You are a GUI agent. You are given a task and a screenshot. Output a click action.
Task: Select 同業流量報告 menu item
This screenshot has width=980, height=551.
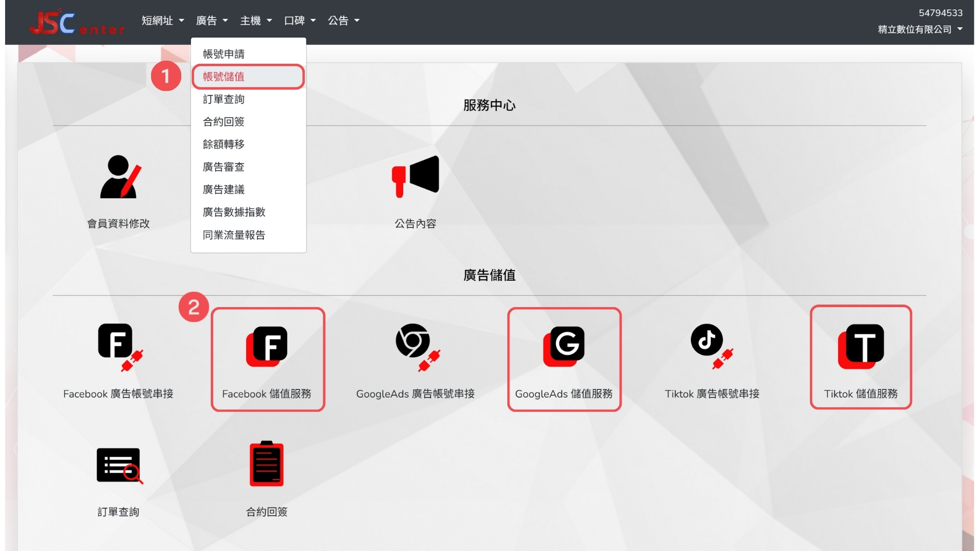click(x=234, y=235)
